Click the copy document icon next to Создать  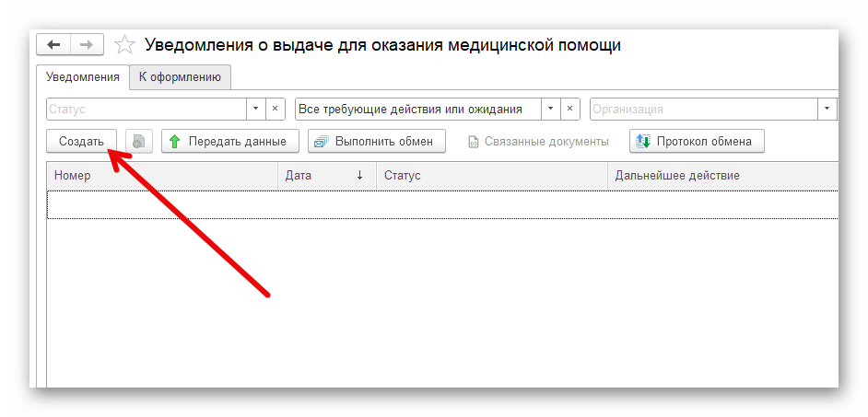click(x=139, y=141)
